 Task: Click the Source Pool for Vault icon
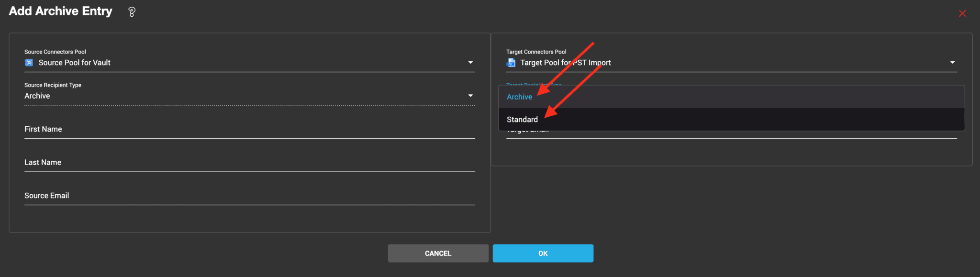tap(29, 63)
